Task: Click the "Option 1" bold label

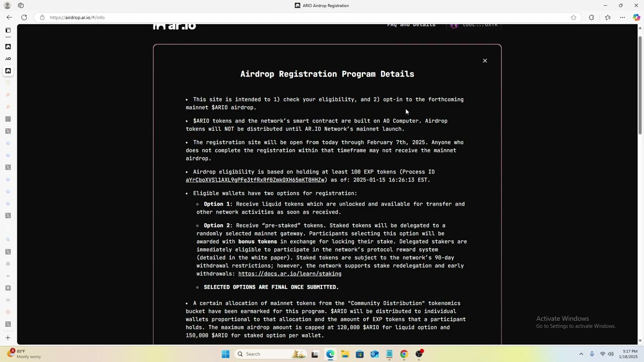Action: 216,204
